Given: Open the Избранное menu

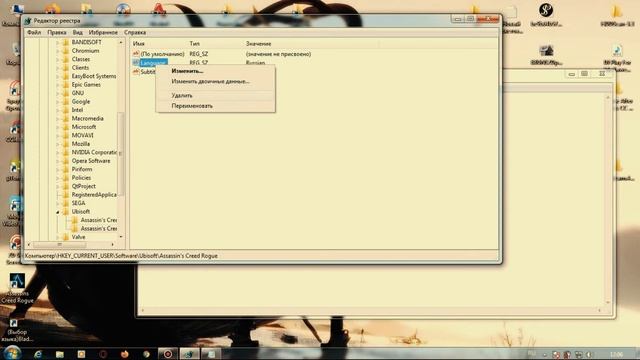Looking at the screenshot, I should click(x=103, y=32).
